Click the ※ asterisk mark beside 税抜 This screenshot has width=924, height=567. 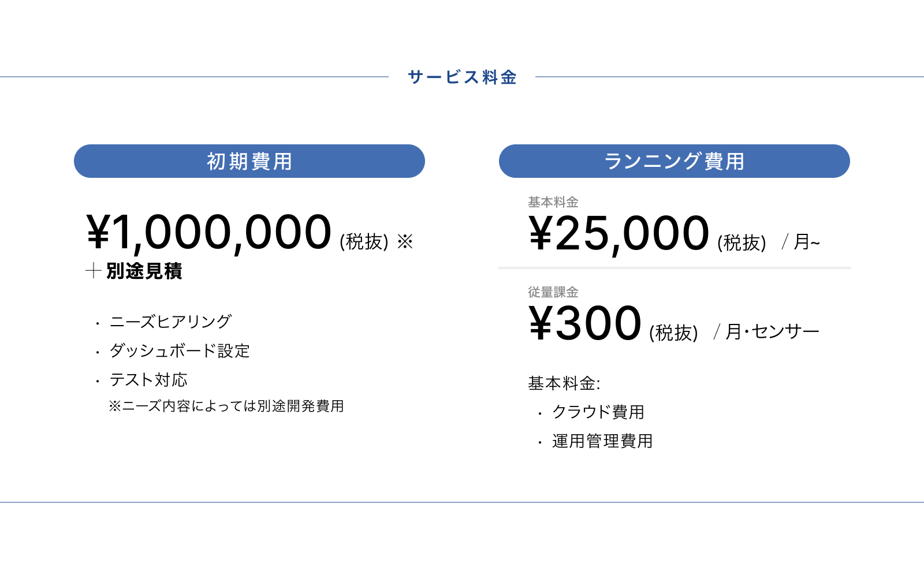(405, 241)
